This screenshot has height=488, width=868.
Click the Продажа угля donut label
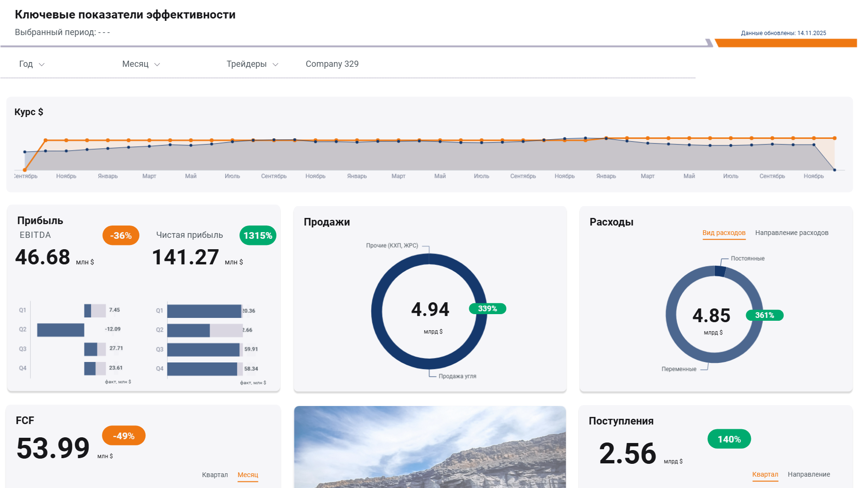coord(457,376)
